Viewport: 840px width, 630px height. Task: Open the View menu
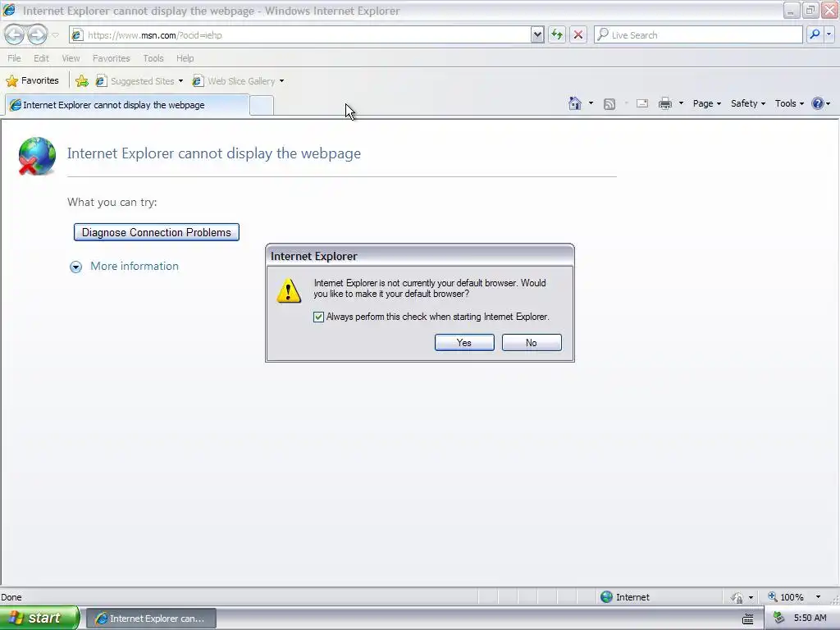71,58
